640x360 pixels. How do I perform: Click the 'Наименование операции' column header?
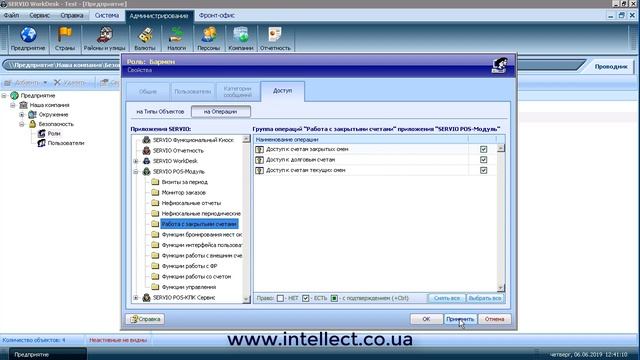pyautogui.click(x=361, y=140)
